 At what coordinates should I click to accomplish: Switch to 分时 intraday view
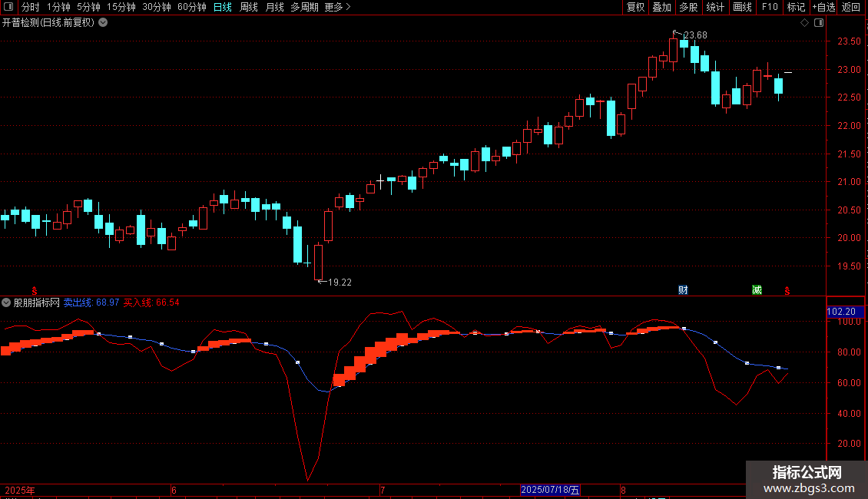(31, 7)
